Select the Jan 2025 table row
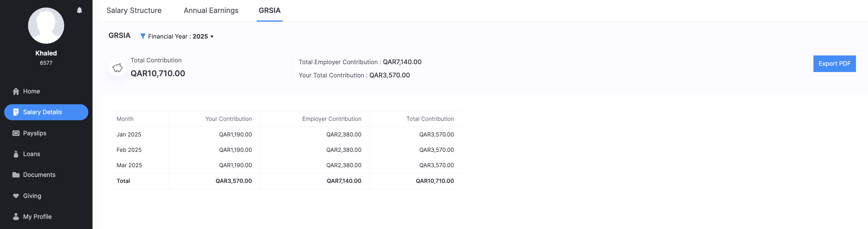The width and height of the screenshot is (868, 229). (285, 134)
